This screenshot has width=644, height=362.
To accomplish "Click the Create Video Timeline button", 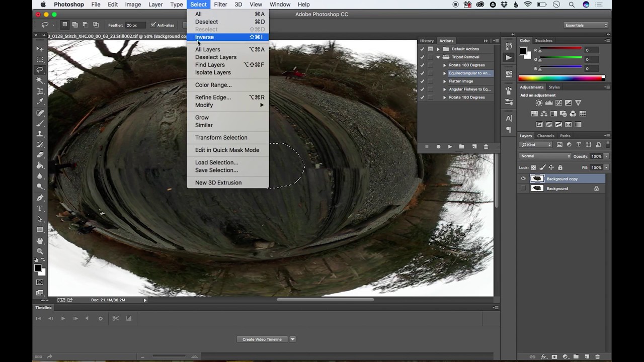I will click(262, 339).
